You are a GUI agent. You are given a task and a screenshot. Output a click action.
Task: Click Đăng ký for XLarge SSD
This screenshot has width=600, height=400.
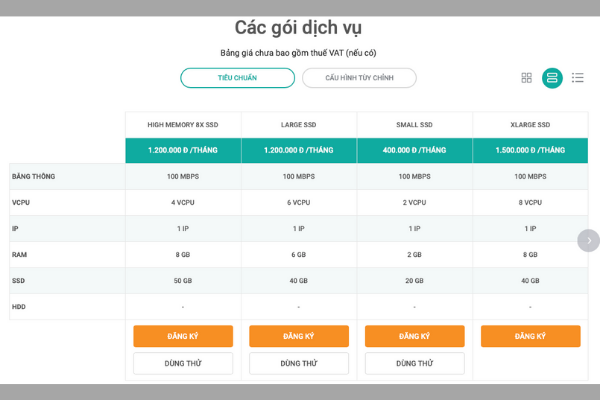tap(530, 336)
